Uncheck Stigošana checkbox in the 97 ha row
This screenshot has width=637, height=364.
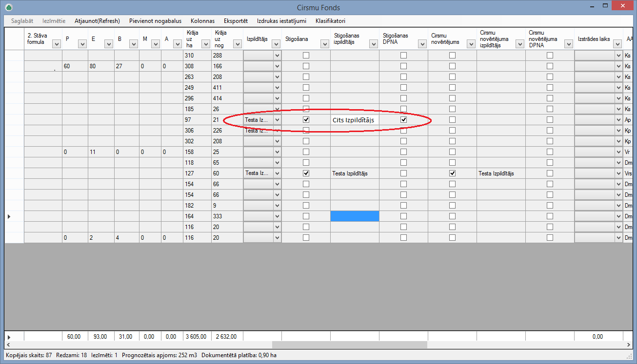point(306,119)
